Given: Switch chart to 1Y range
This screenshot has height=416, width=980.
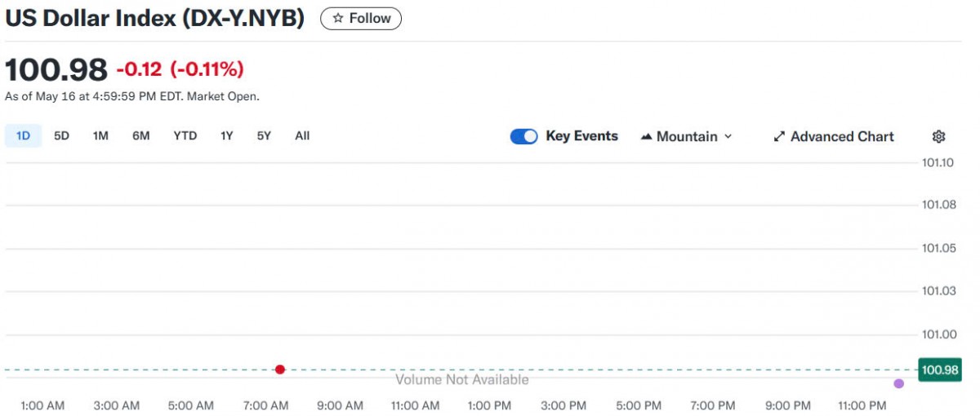Looking at the screenshot, I should (x=226, y=135).
